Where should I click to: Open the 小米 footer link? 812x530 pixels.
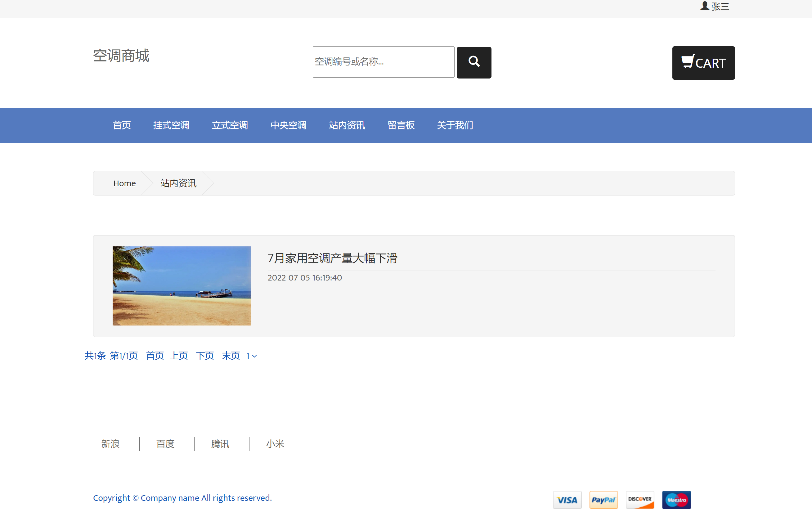coord(275,444)
